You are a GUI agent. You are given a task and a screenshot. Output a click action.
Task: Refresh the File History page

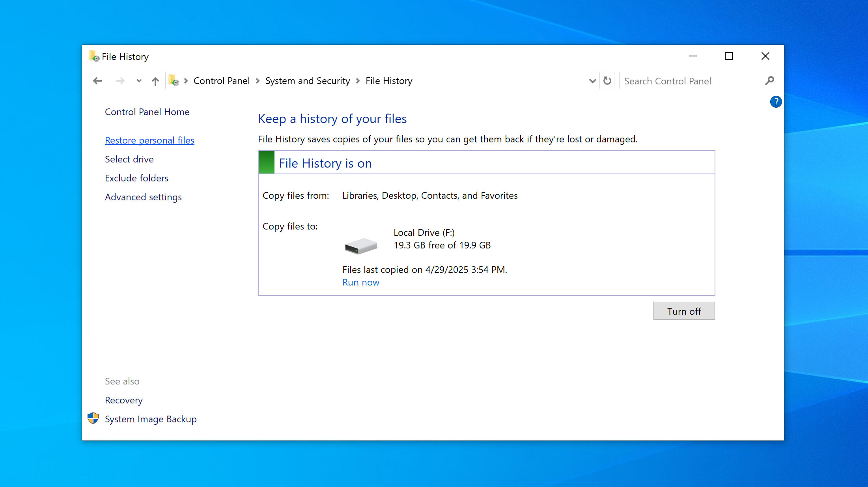click(607, 81)
